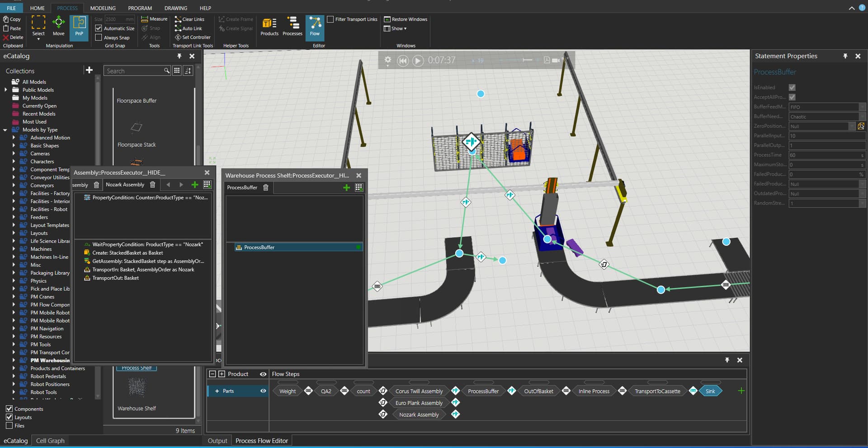Click the Measure tool
868x448 pixels.
154,19
